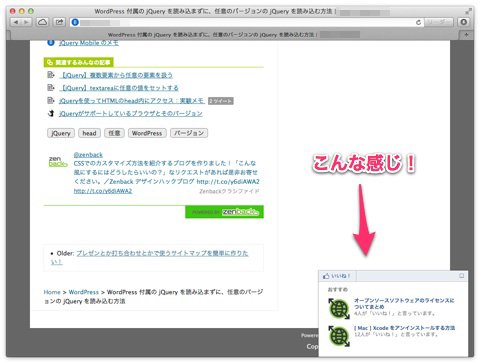Click the green Powered by zenback banner
The height and width of the screenshot is (363, 480).
pos(224,212)
